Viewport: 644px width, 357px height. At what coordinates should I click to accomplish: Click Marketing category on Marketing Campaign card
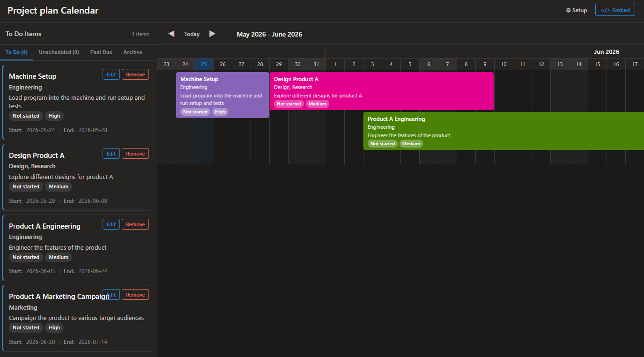[23, 308]
